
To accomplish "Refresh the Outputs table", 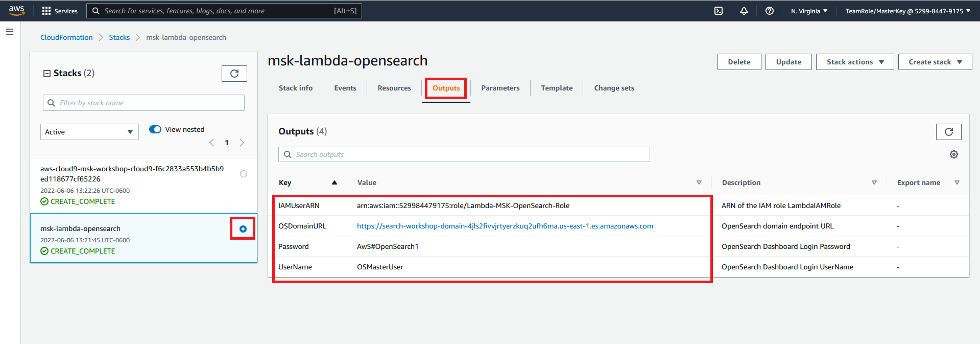I will click(x=949, y=132).
